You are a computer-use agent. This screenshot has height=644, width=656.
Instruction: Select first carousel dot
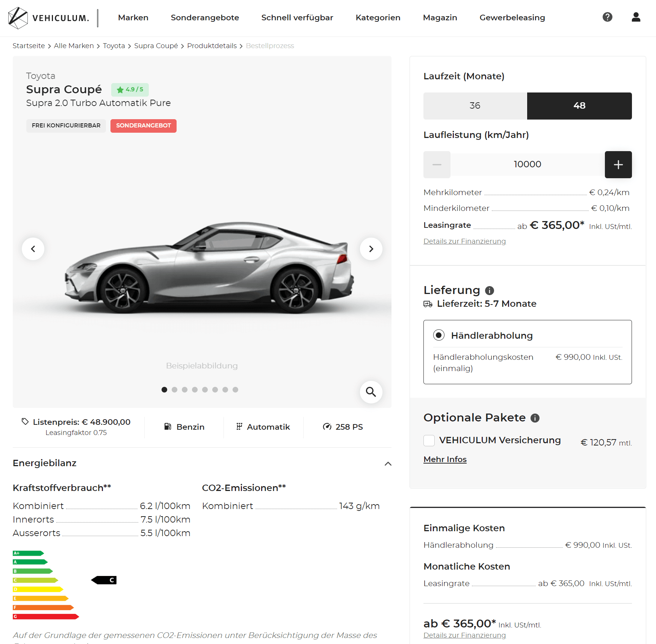(x=164, y=390)
